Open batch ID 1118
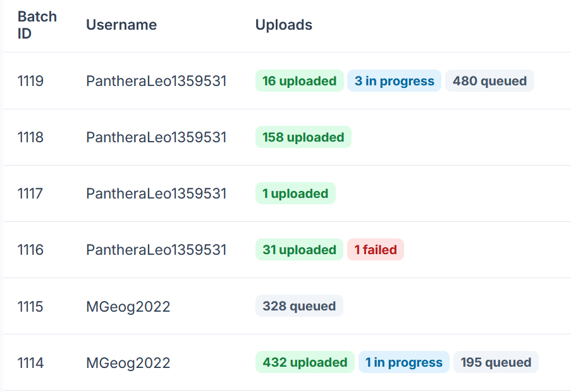Image resolution: width=571 pixels, height=392 pixels. [30, 137]
